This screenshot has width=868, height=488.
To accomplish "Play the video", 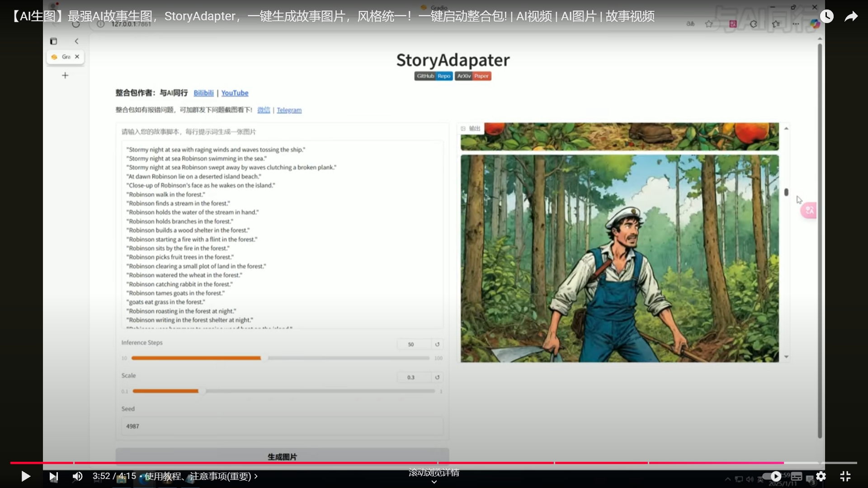I will point(26,476).
